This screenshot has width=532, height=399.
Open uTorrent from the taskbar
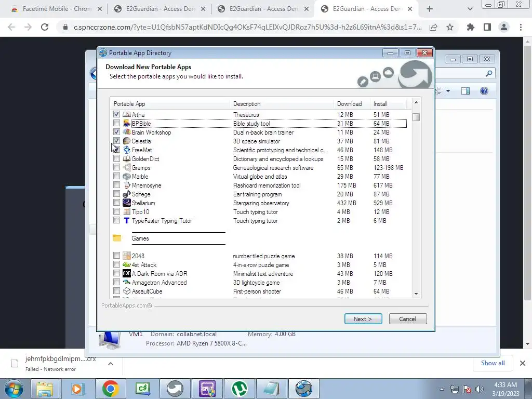pos(239,389)
